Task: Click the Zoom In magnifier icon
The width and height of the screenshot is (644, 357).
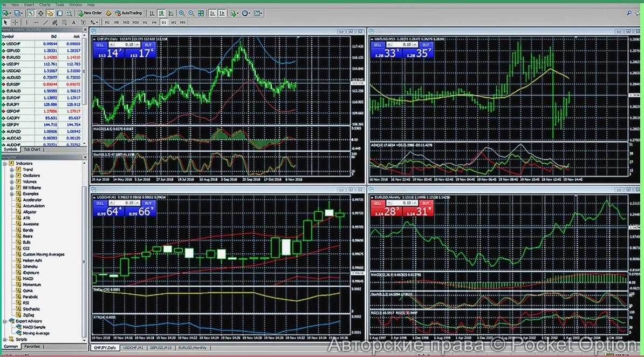Action: click(x=181, y=12)
